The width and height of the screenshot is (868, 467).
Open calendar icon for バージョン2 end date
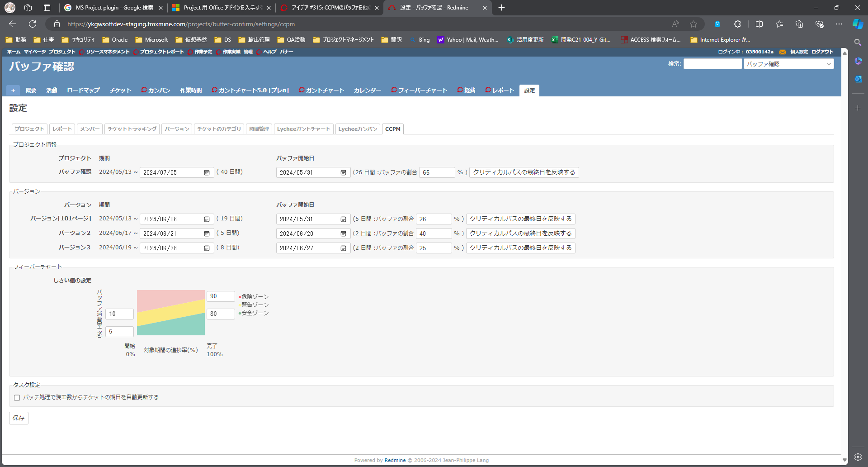pos(207,234)
